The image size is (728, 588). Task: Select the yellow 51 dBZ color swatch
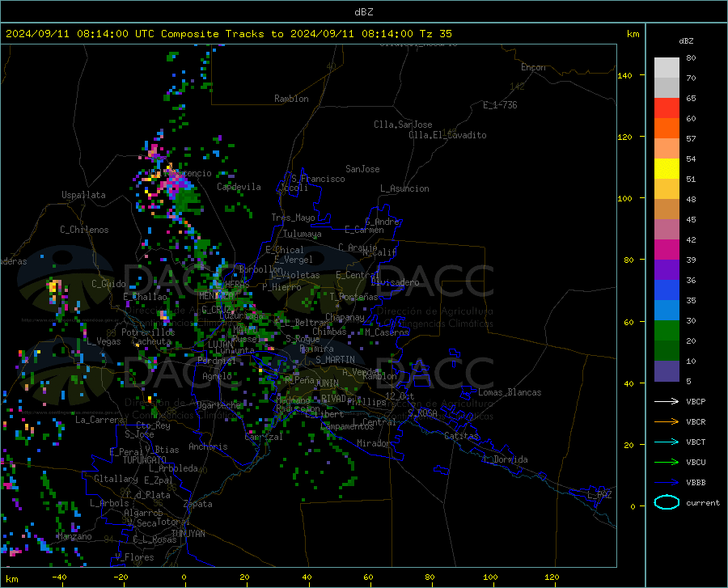pos(667,169)
